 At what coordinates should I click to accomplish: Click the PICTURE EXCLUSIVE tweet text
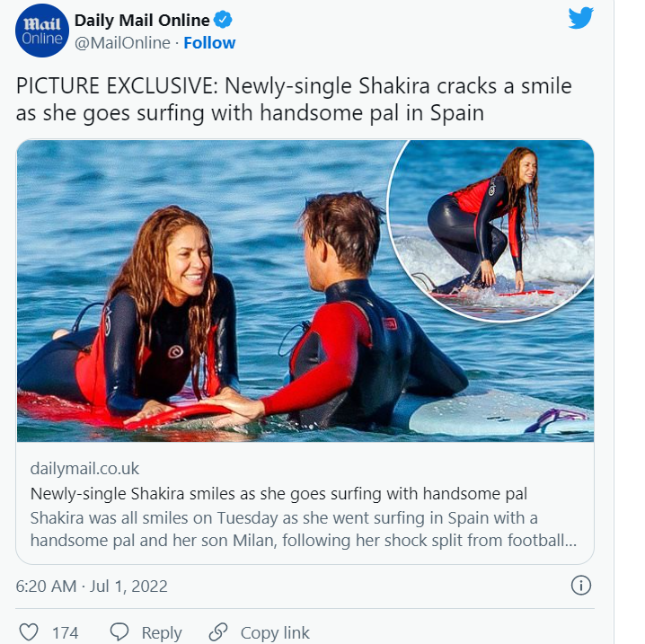(294, 100)
